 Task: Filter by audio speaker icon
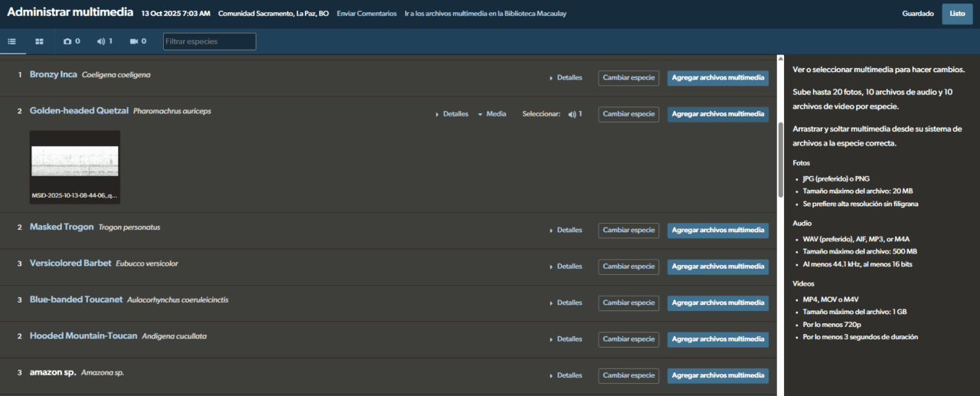(x=105, y=41)
